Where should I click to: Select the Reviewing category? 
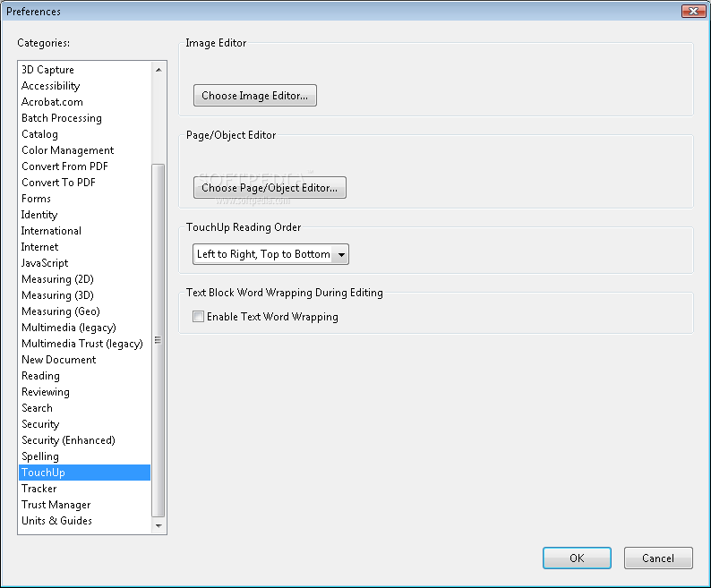pos(84,392)
